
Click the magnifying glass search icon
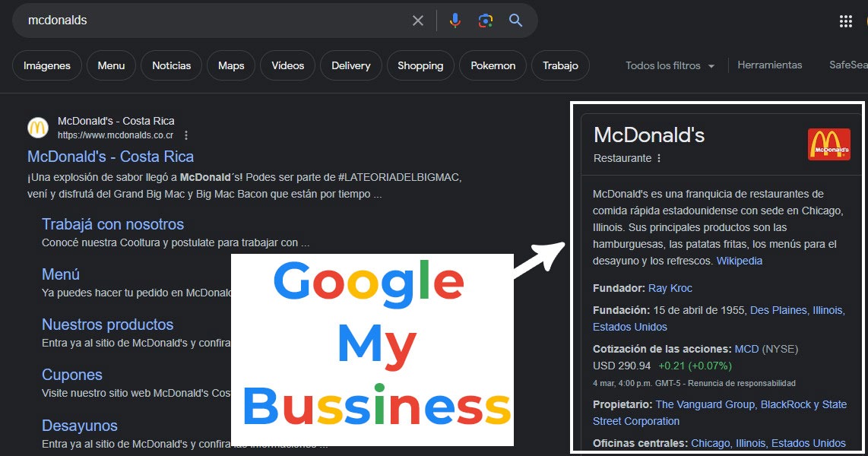coord(515,21)
